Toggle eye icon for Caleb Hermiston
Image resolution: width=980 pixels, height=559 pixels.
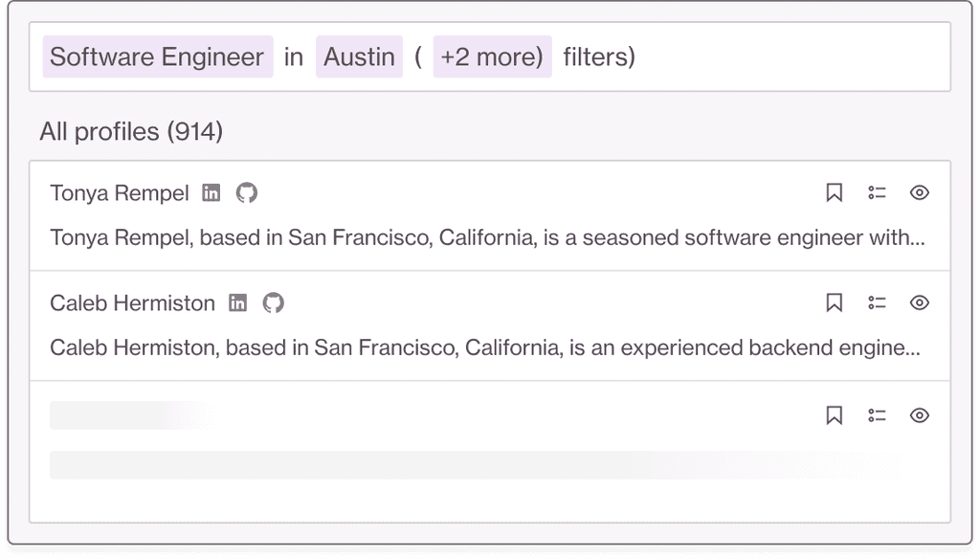[919, 303]
